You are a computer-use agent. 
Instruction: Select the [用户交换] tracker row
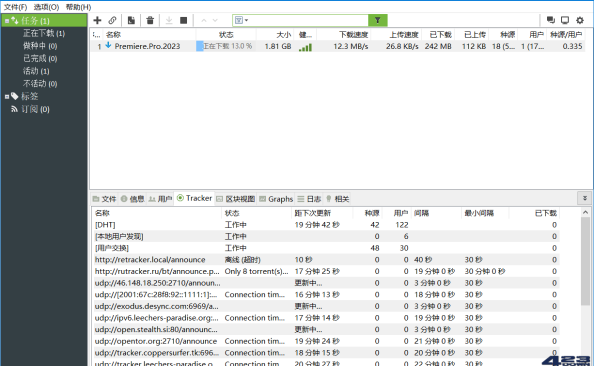tap(326, 248)
